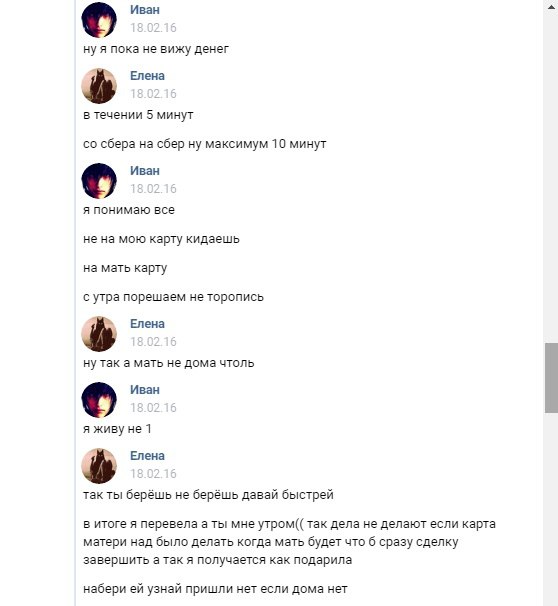The image size is (558, 606).
Task: Select Елена's avatar above "так ты берёшь не берёшь"
Action: 99,466
